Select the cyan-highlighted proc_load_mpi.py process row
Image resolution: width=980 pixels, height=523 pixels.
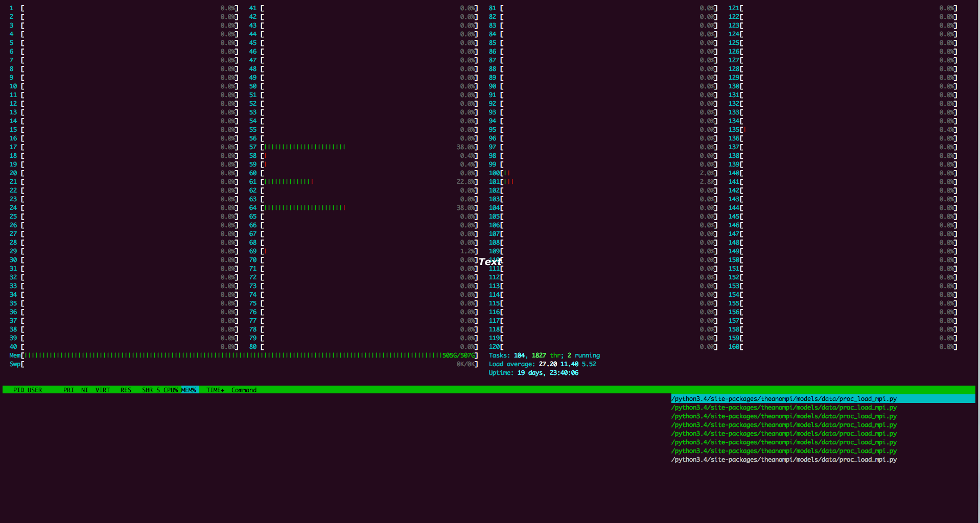(823, 399)
